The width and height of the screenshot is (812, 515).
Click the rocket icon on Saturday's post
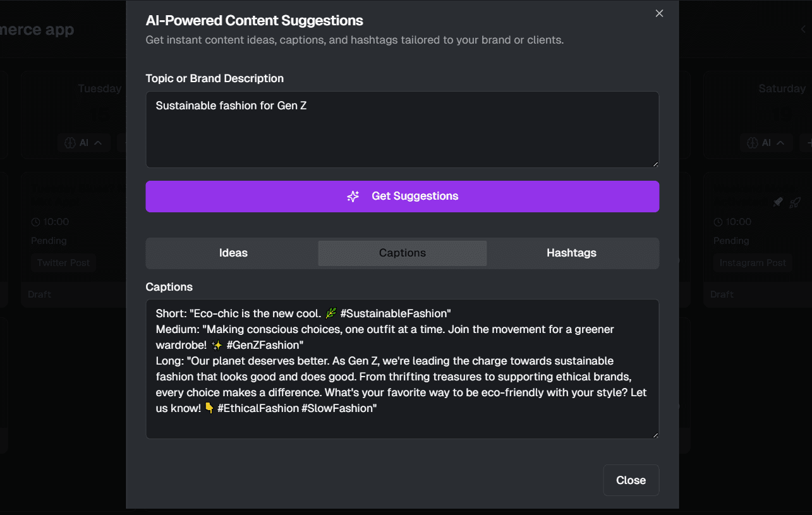[796, 202]
